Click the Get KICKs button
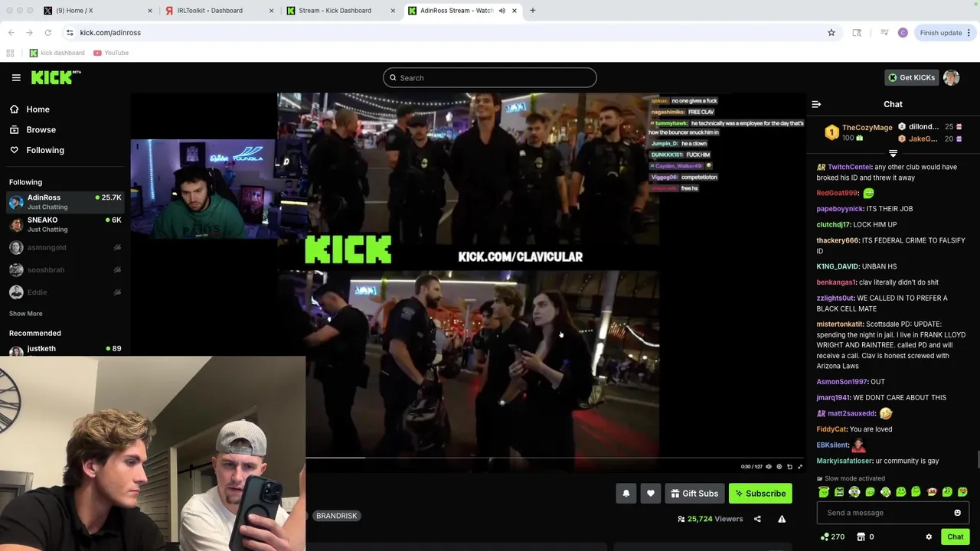980x551 pixels. 912,77
